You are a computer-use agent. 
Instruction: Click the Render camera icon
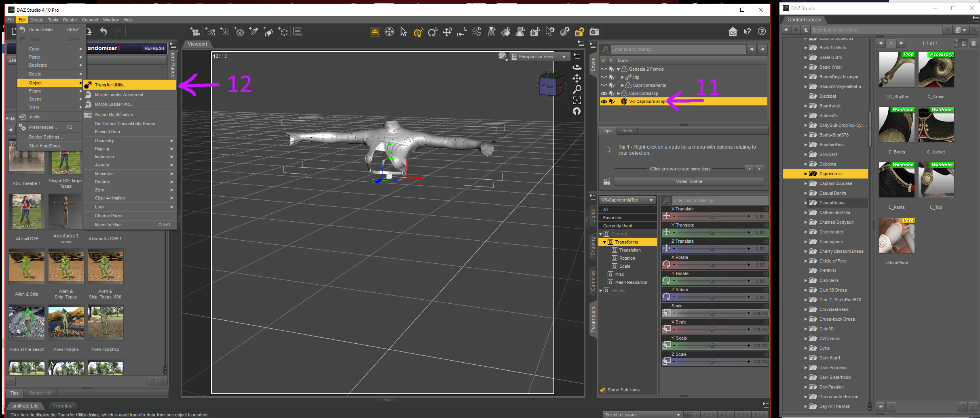click(x=594, y=32)
